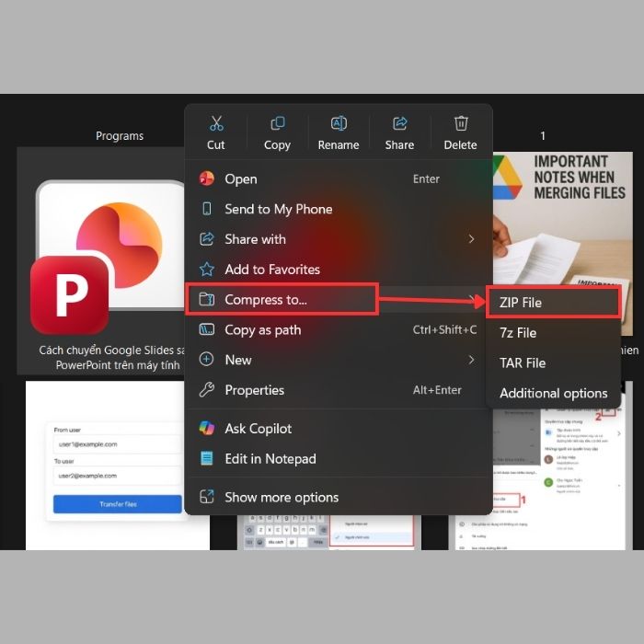Image resolution: width=644 pixels, height=644 pixels.
Task: Click the Compress to folder icon
Action: pyautogui.click(x=207, y=299)
